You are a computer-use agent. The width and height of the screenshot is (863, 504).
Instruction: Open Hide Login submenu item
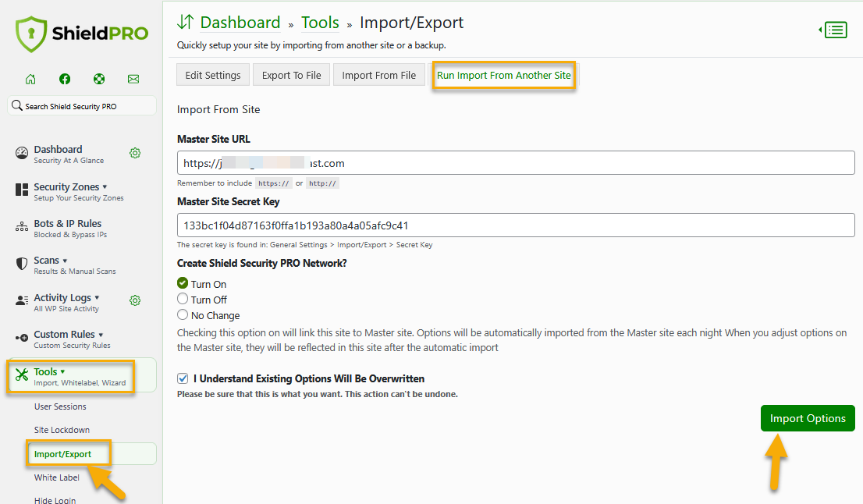point(55,500)
